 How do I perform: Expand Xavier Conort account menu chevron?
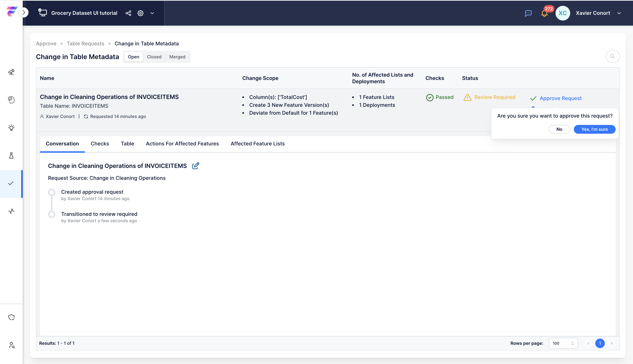[x=619, y=13]
